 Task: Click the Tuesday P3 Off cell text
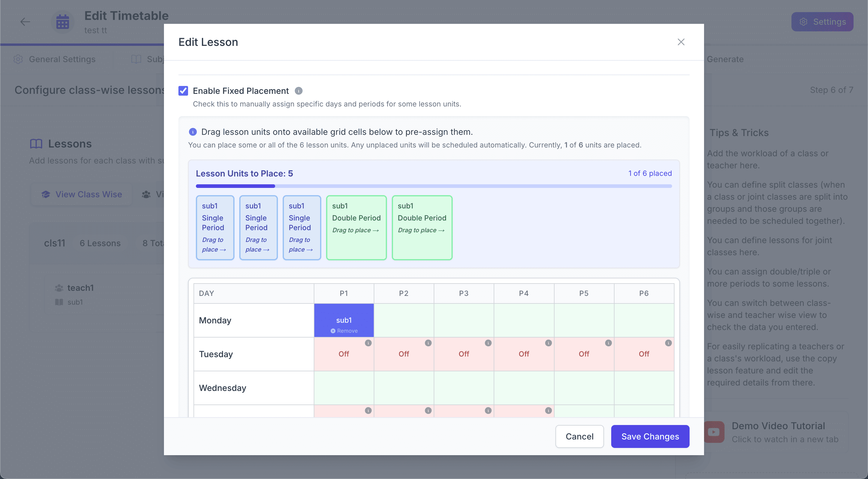(x=464, y=354)
